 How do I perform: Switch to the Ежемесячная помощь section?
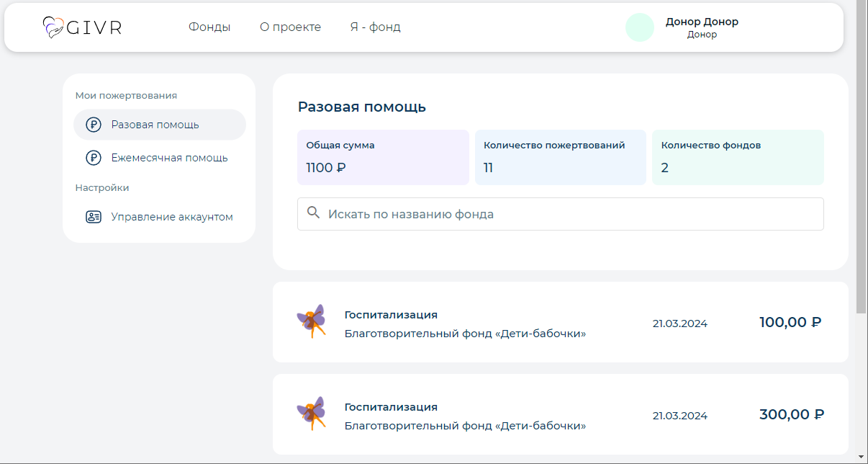170,157
